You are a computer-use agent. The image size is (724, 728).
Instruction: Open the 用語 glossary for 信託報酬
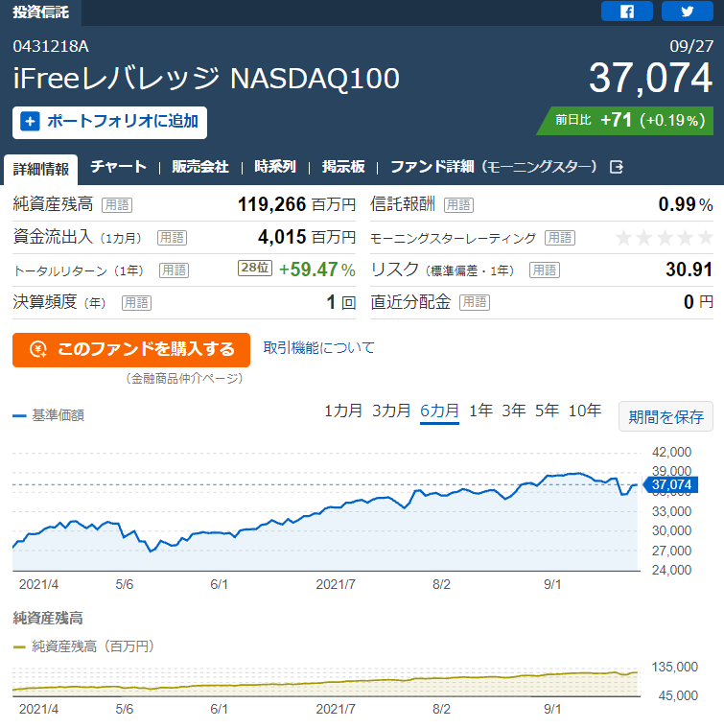(458, 205)
